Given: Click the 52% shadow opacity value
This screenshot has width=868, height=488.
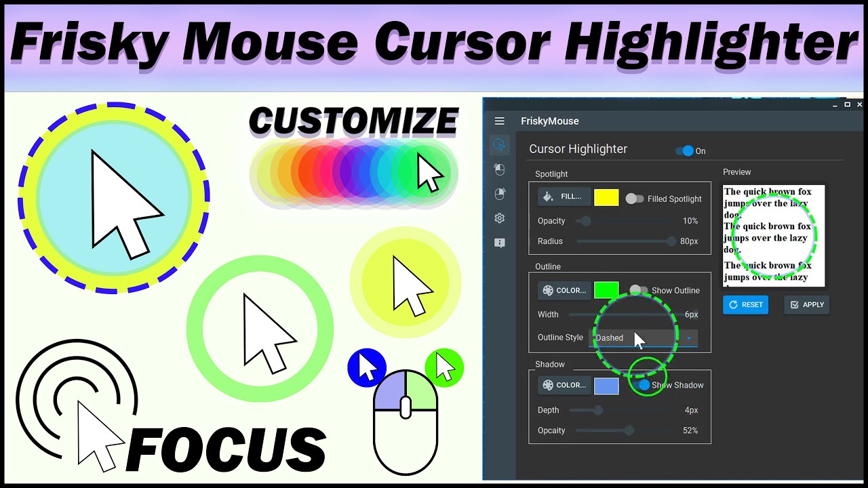Looking at the screenshot, I should coord(690,430).
